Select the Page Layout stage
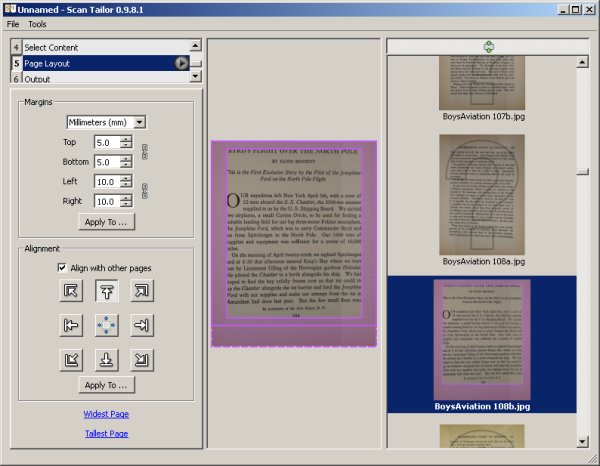This screenshot has width=600, height=466. (x=100, y=63)
